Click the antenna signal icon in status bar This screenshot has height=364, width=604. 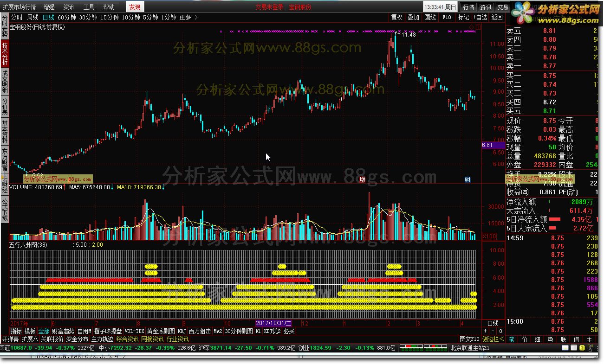point(590,348)
